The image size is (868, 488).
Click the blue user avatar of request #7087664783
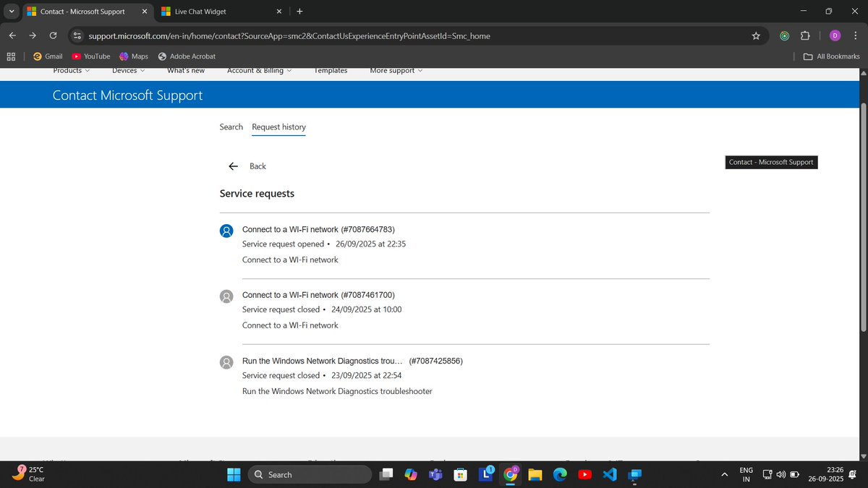tap(226, 231)
